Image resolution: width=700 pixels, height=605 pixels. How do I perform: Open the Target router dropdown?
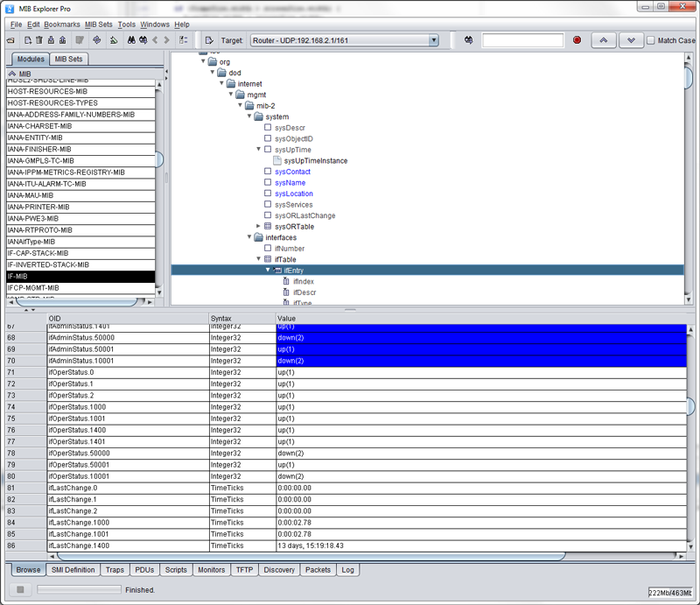[x=432, y=39]
